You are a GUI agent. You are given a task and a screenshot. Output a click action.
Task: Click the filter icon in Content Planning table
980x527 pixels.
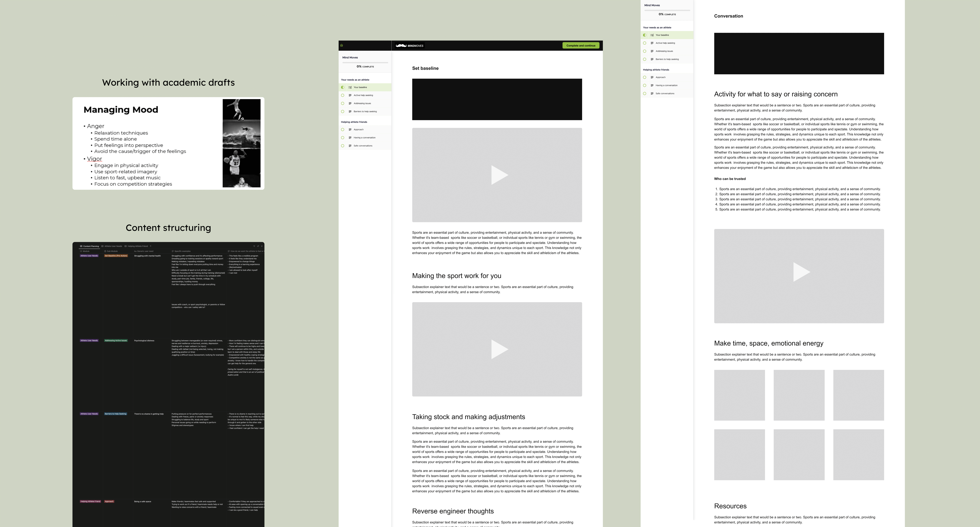tap(254, 246)
